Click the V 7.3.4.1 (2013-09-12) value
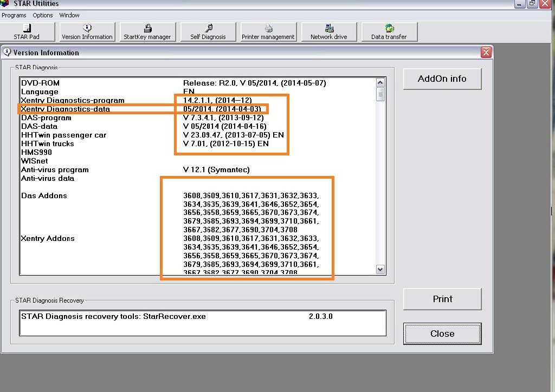Screen dimensions: 555x392 coord(223,117)
